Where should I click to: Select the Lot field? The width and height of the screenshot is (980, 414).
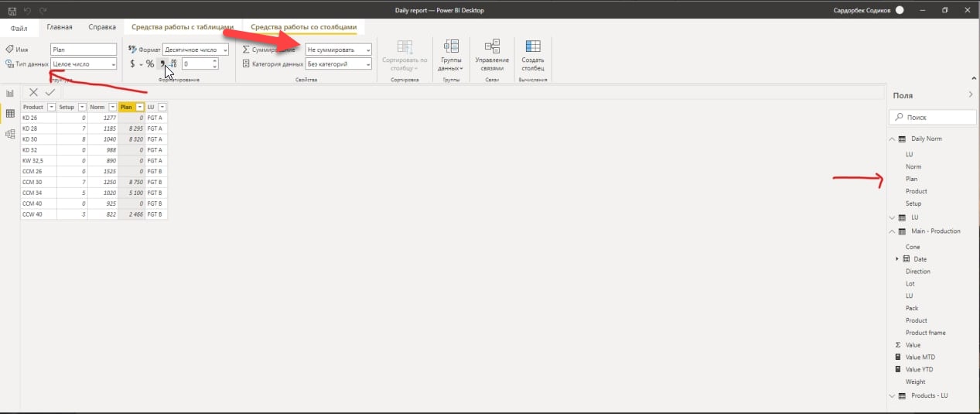point(910,284)
